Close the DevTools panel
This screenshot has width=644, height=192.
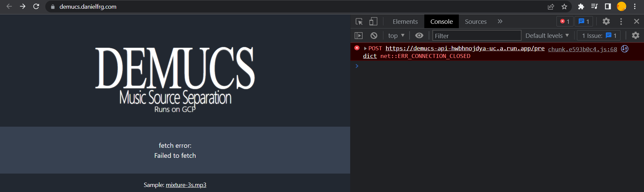(x=637, y=21)
